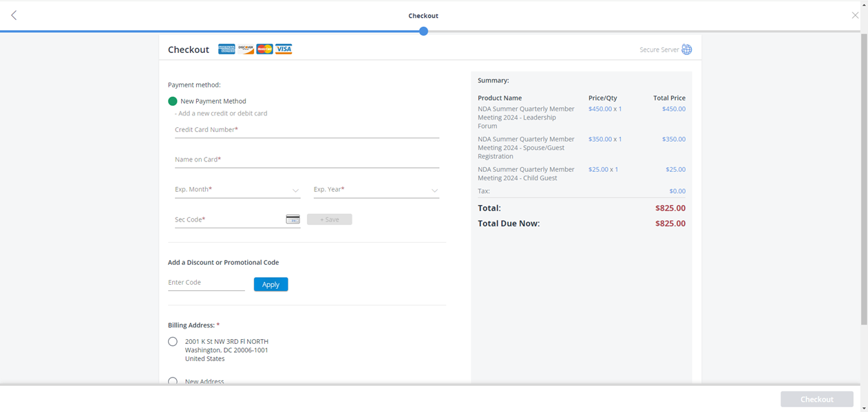
Task: Click the Secure Server globe icon
Action: 686,50
